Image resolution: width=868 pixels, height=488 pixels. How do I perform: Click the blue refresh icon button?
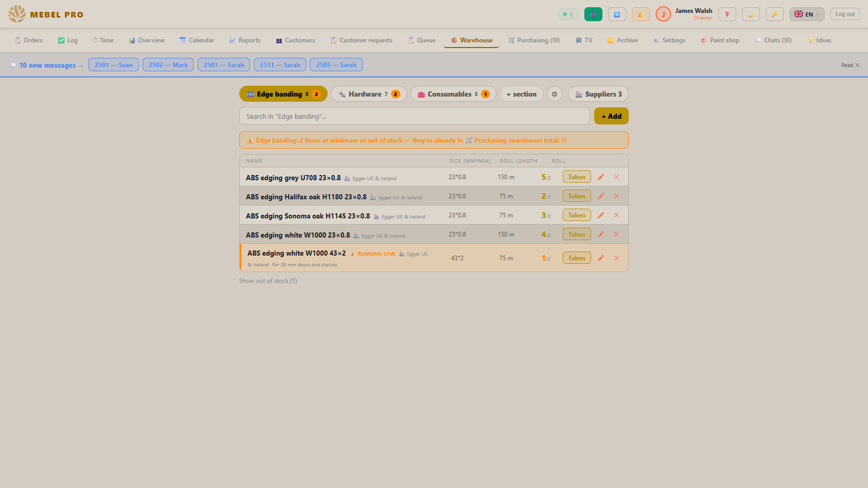[x=617, y=14]
